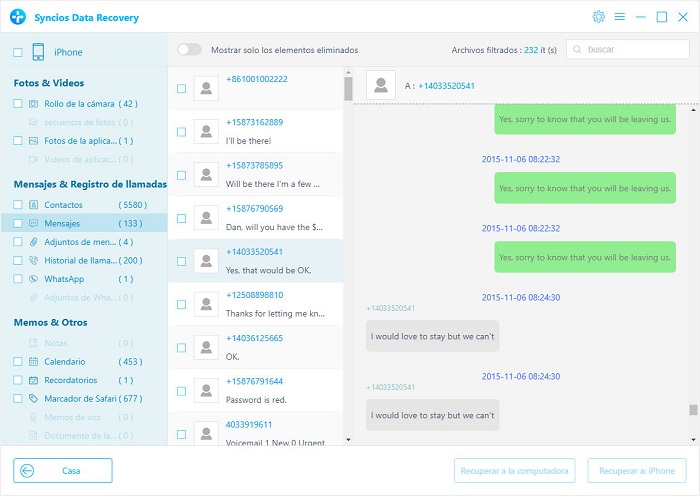Click message list scroll down arrow
The height and width of the screenshot is (496, 700).
(x=348, y=440)
